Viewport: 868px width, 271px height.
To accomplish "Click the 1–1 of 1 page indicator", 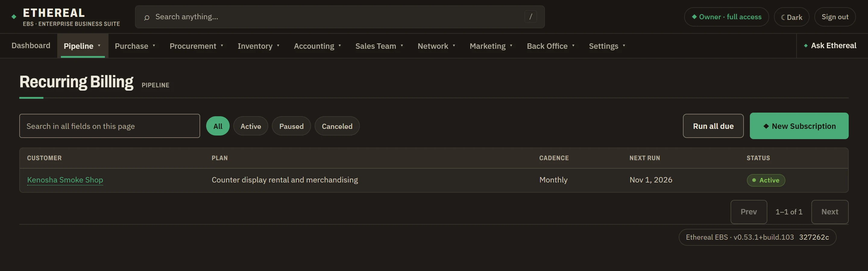I will click(x=789, y=212).
